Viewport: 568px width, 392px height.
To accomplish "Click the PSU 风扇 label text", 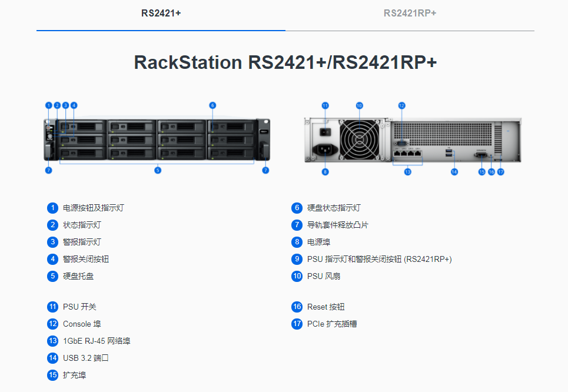I will pyautogui.click(x=324, y=276).
